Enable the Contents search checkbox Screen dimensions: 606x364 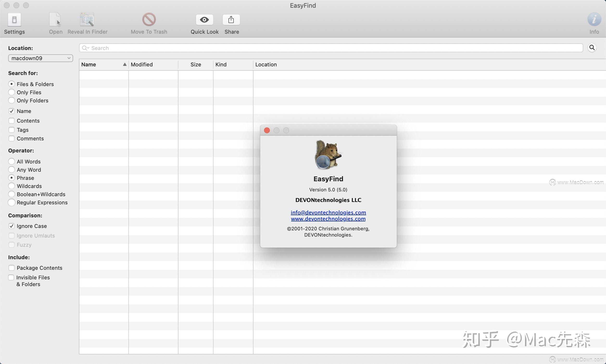pos(11,120)
